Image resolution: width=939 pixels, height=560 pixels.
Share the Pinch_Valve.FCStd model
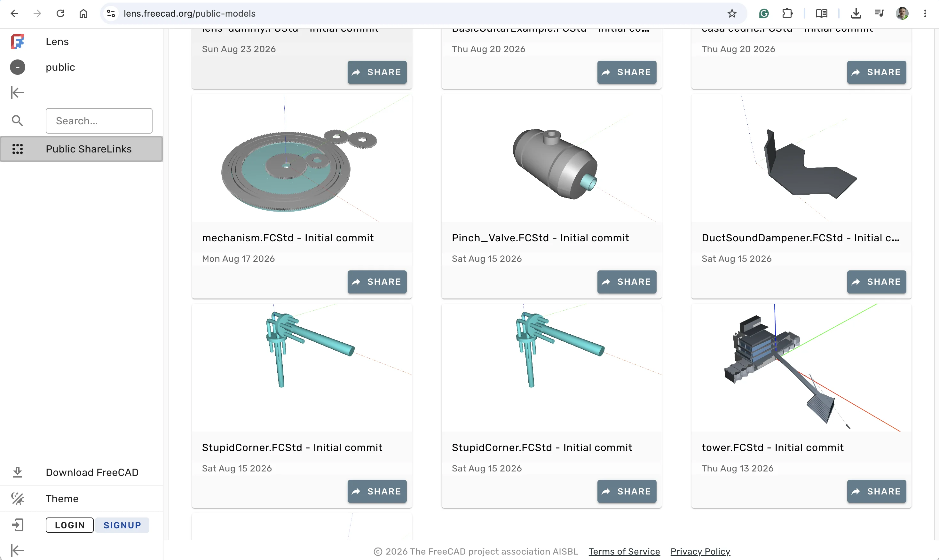pyautogui.click(x=627, y=282)
